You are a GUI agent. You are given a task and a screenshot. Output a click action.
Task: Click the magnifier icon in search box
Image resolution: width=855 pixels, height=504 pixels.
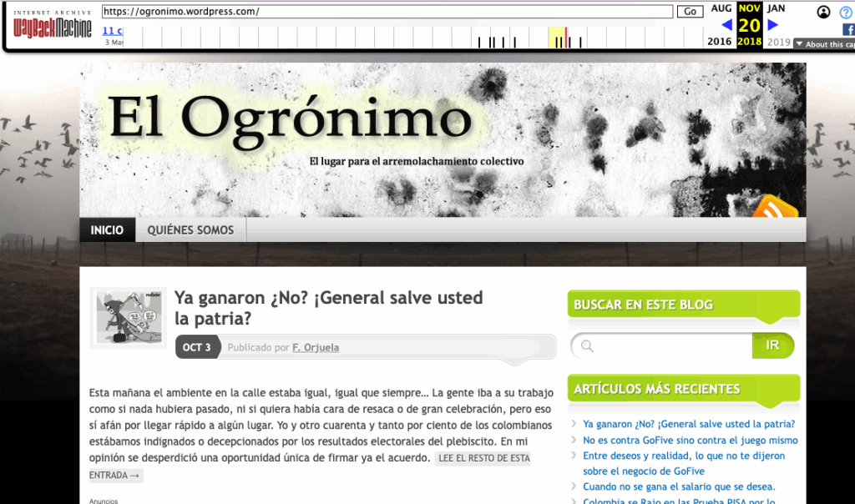tap(588, 345)
